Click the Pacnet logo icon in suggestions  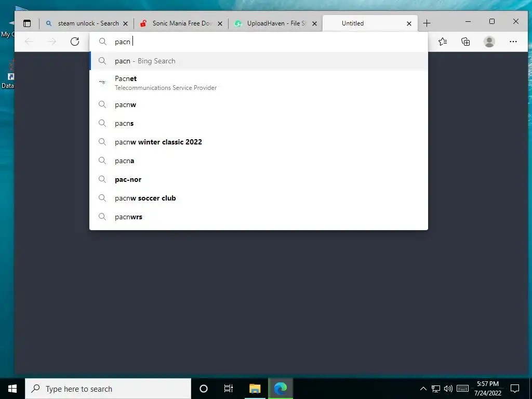point(102,82)
